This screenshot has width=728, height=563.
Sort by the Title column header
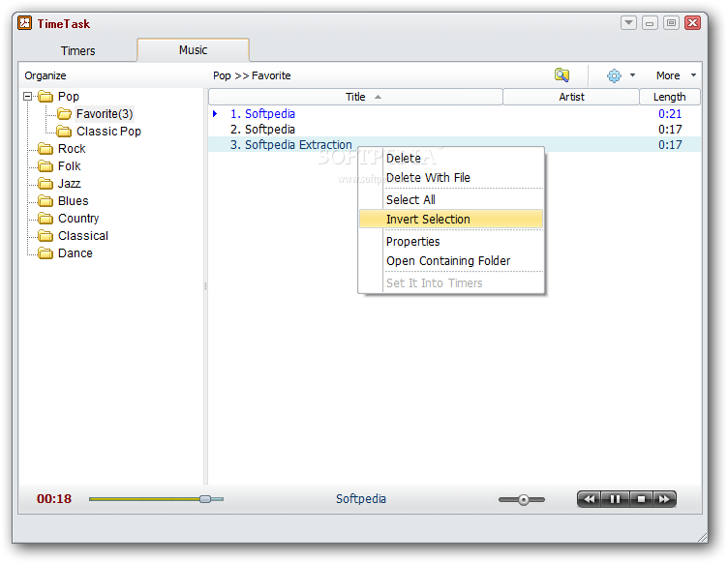[x=355, y=97]
